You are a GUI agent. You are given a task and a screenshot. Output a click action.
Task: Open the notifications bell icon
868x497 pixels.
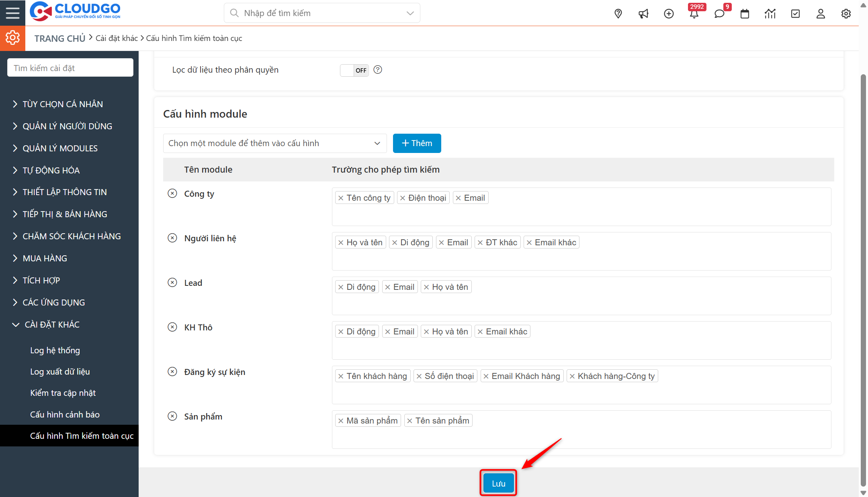tap(694, 14)
